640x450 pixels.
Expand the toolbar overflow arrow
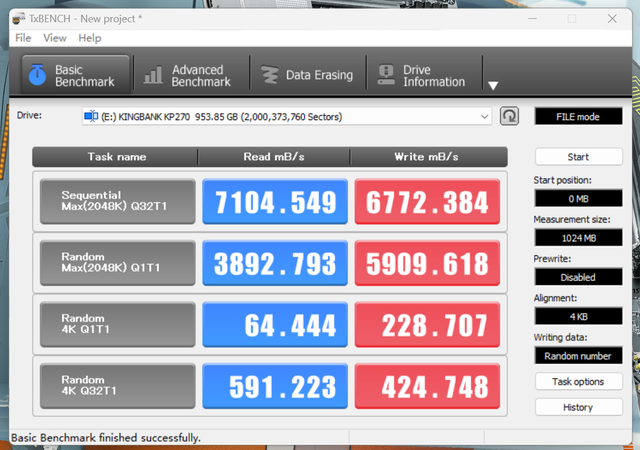493,86
